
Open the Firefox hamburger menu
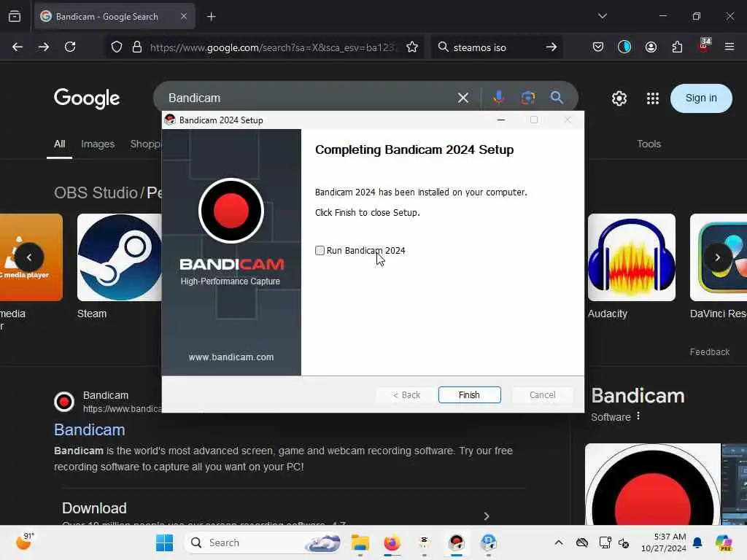[729, 47]
